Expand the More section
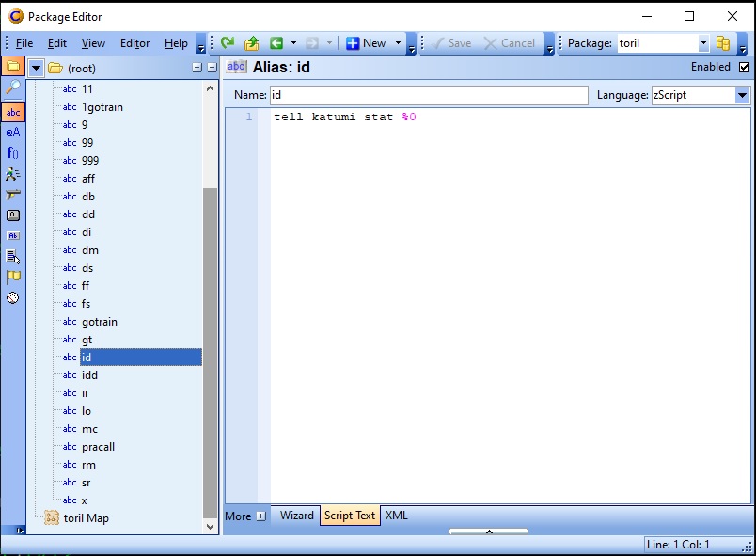Screen dimensions: 756x556 [x=260, y=516]
